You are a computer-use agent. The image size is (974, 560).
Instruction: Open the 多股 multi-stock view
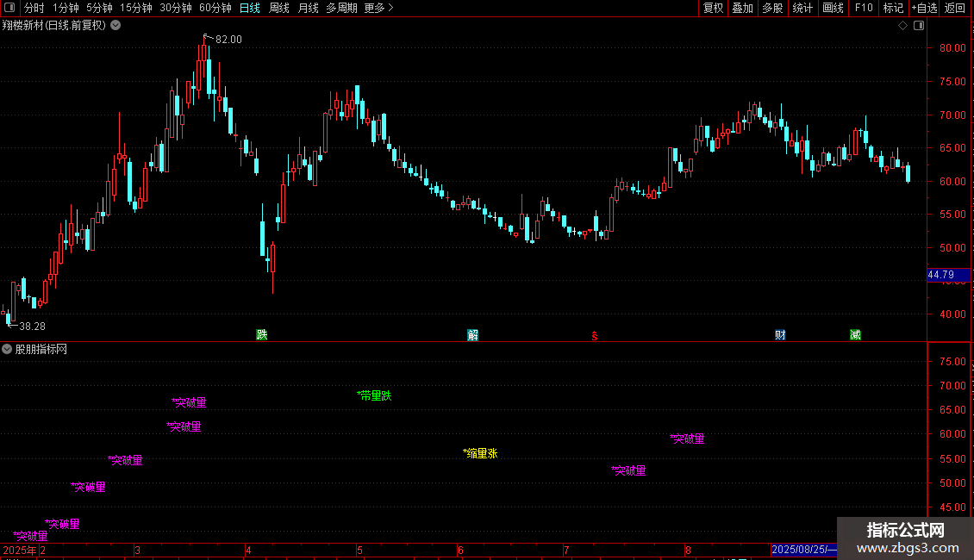(772, 8)
